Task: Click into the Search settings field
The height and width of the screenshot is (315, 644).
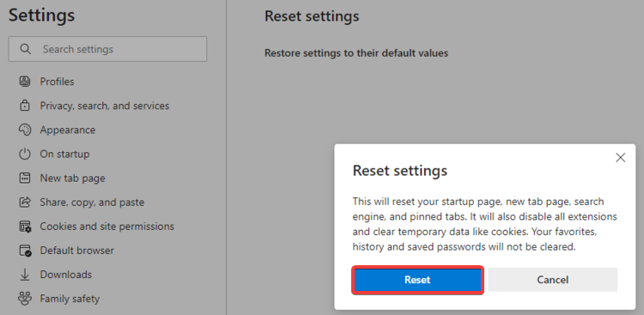Action: (107, 49)
